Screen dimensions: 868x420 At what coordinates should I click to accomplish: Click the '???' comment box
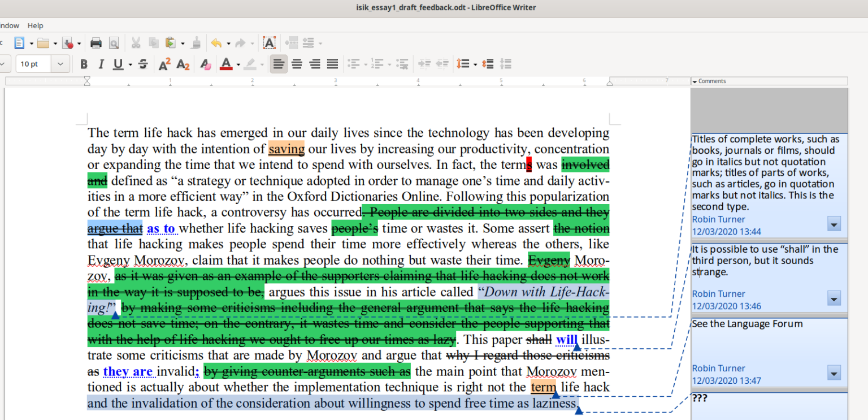(770, 406)
